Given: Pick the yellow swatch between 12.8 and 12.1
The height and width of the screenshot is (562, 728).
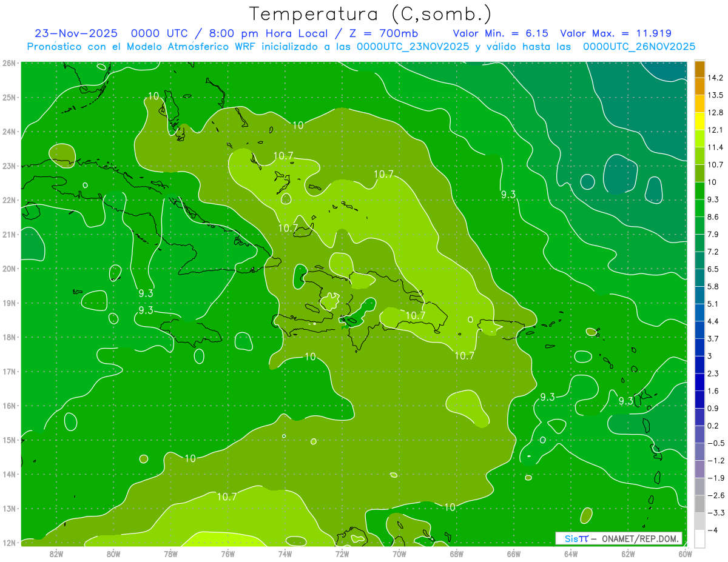Looking at the screenshot, I should (x=699, y=121).
